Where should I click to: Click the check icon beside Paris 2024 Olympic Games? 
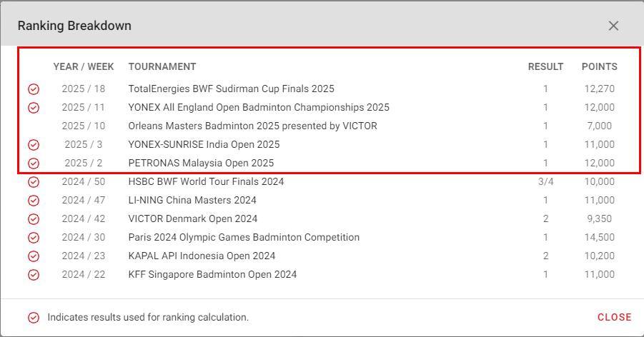(x=34, y=238)
